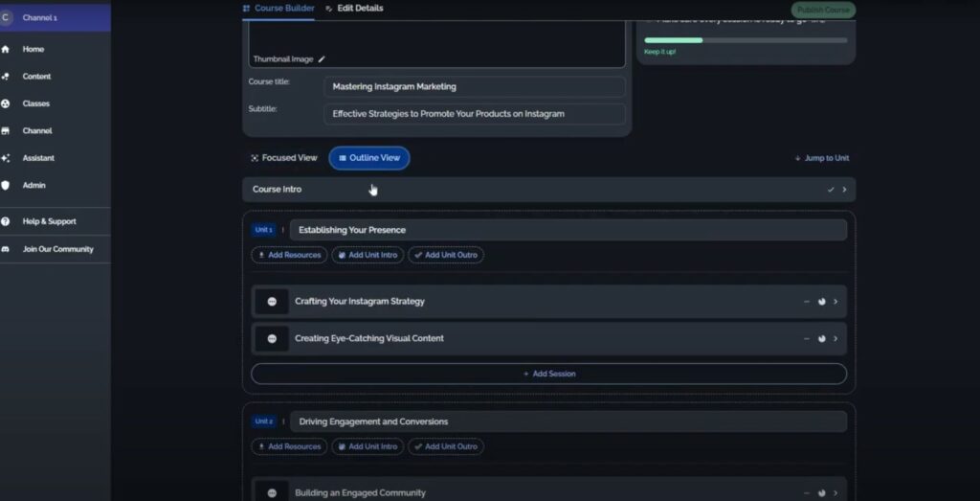Switch to Focused View
The height and width of the screenshot is (501, 980).
coord(284,158)
